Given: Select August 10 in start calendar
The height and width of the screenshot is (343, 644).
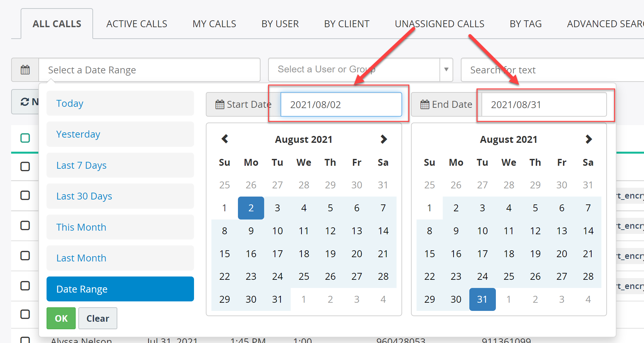Looking at the screenshot, I should (x=278, y=231).
